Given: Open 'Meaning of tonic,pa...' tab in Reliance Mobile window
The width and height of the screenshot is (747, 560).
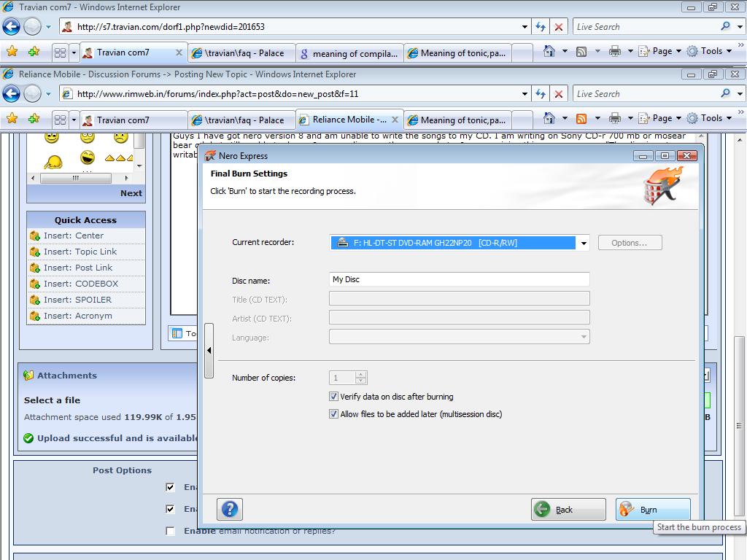Looking at the screenshot, I should [x=458, y=120].
